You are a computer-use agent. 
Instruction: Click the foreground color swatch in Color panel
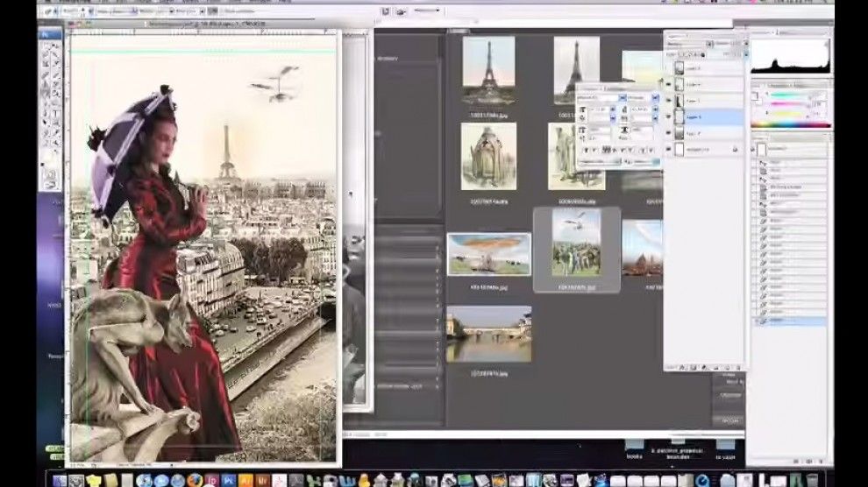point(755,95)
